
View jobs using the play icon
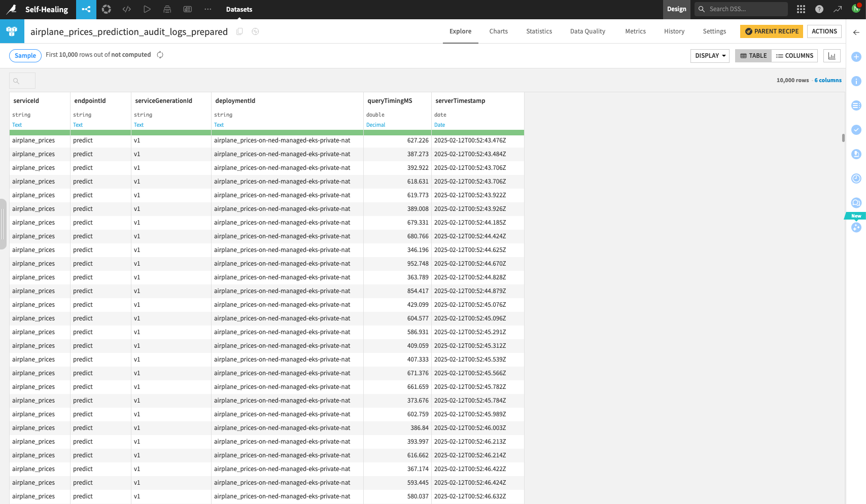click(147, 9)
